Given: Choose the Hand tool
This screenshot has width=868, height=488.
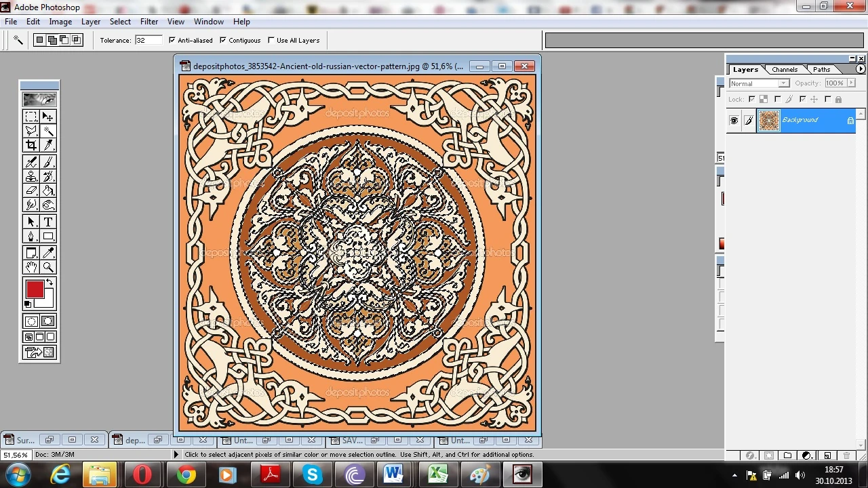Looking at the screenshot, I should (x=31, y=267).
